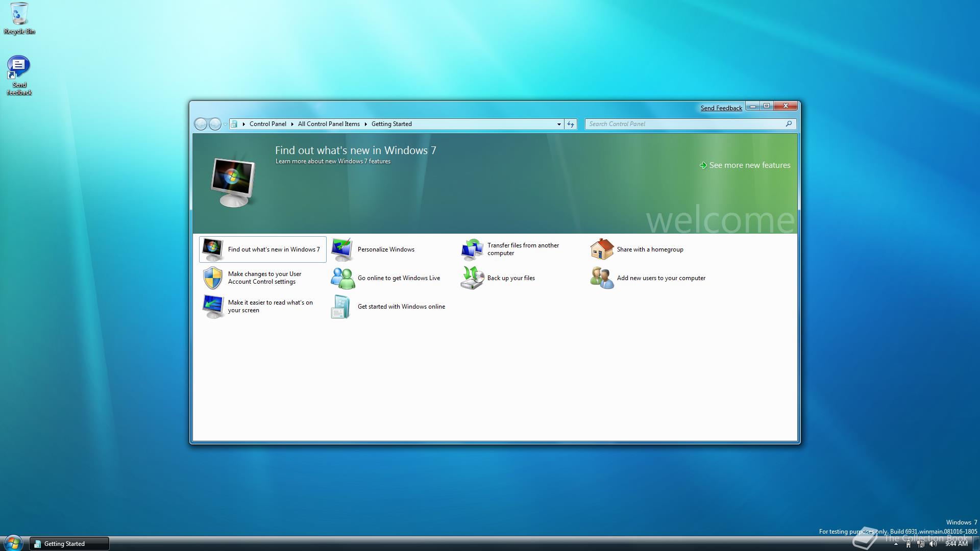Viewport: 980px width, 551px height.
Task: Maximize the Getting Started window
Action: coord(767,106)
